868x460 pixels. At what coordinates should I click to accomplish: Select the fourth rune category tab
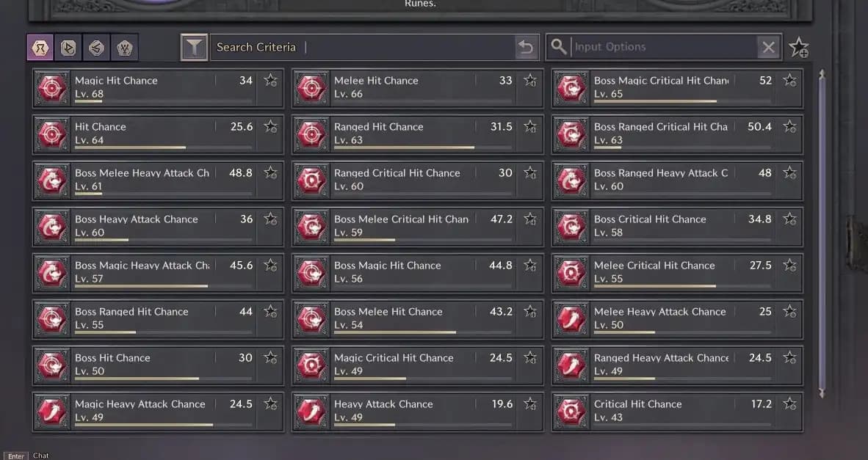pyautogui.click(x=124, y=48)
